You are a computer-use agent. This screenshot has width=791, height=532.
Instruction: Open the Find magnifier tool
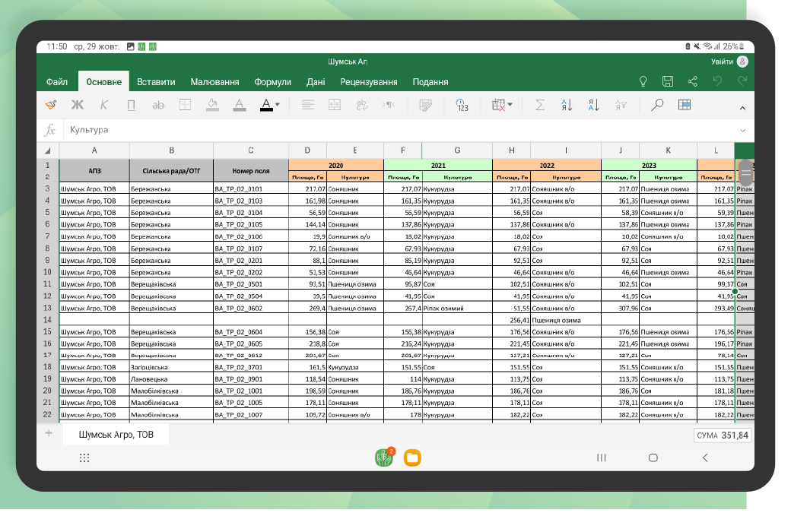(657, 105)
